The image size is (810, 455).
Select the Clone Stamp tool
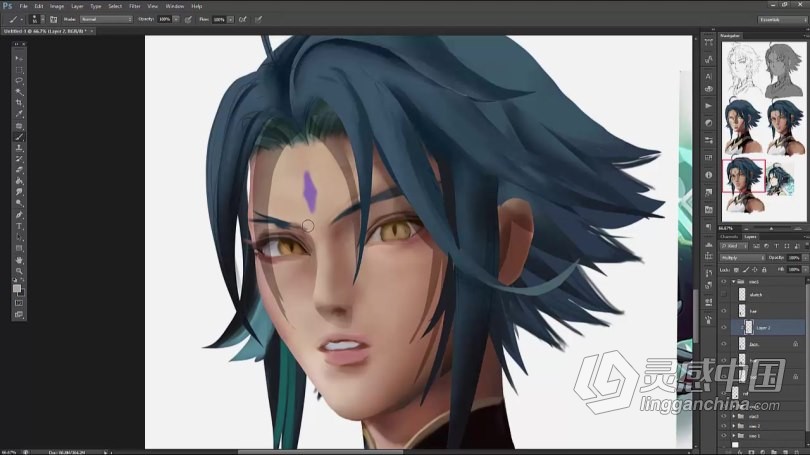click(19, 148)
